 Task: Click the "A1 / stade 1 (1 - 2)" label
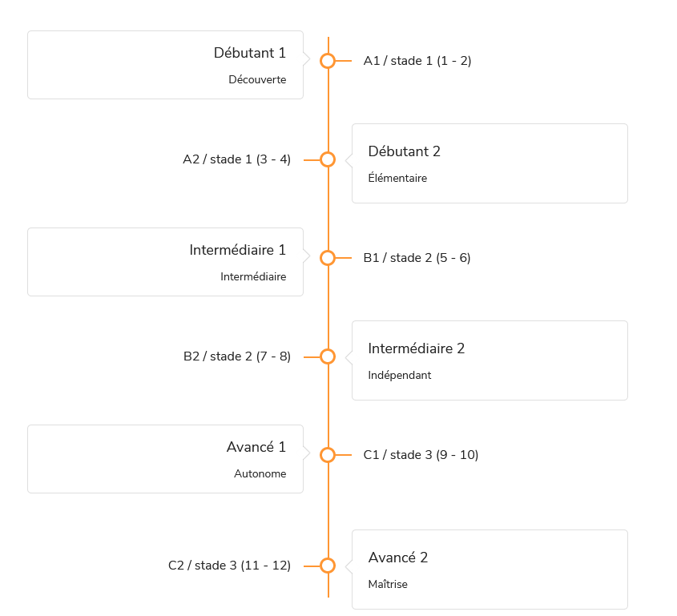tap(417, 61)
